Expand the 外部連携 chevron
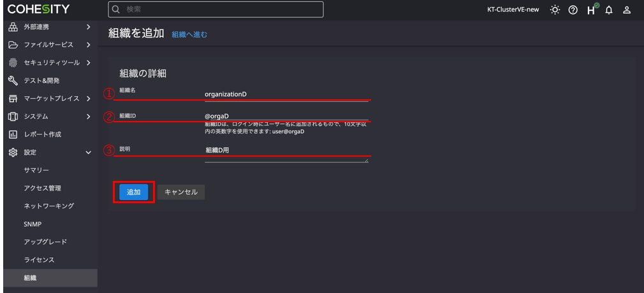The width and height of the screenshot is (644, 293). click(x=88, y=27)
